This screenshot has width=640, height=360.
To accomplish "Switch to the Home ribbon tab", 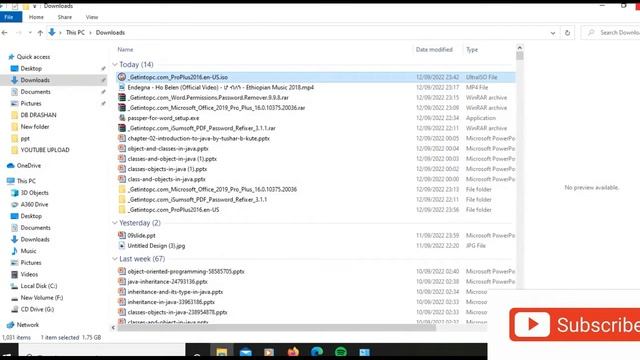I will tap(36, 17).
